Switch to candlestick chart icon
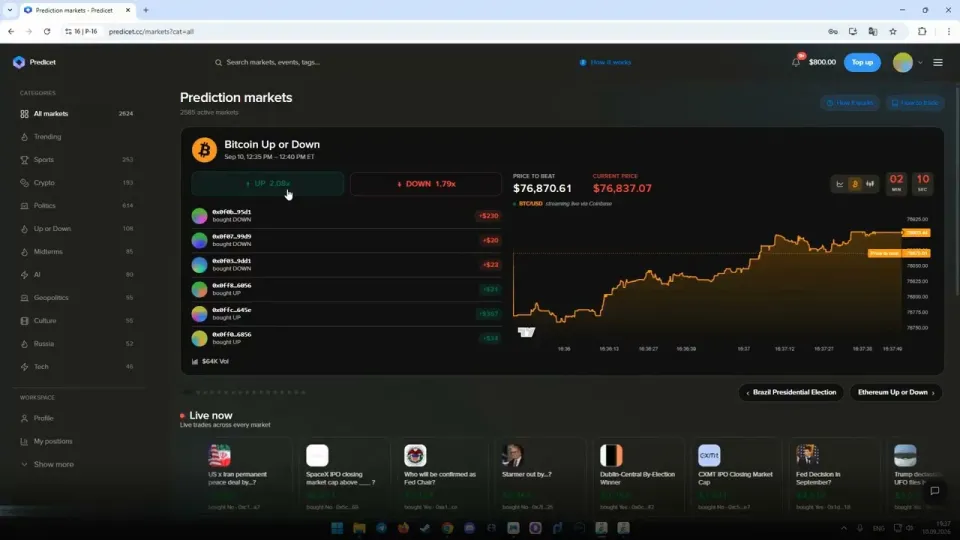The height and width of the screenshot is (540, 960). coord(870,184)
